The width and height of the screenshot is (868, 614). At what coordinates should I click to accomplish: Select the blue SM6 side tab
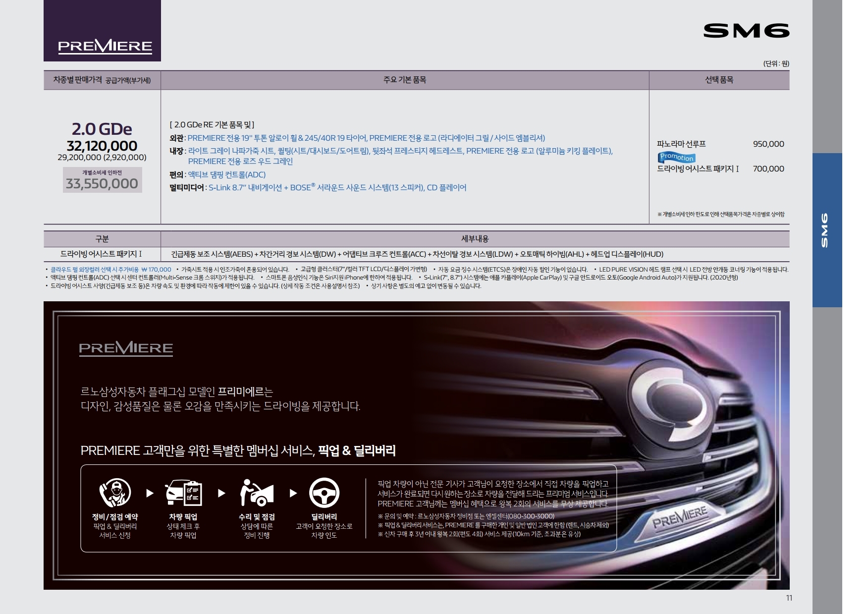(827, 230)
